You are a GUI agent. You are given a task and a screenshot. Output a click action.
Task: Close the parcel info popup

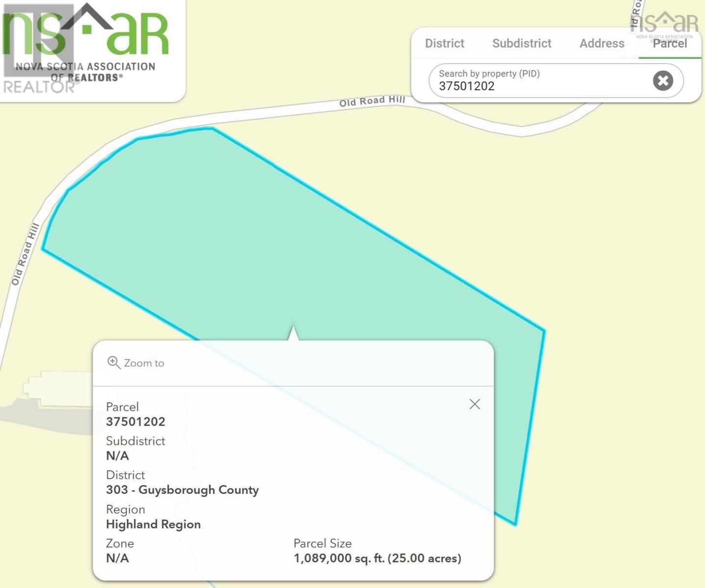(x=474, y=404)
